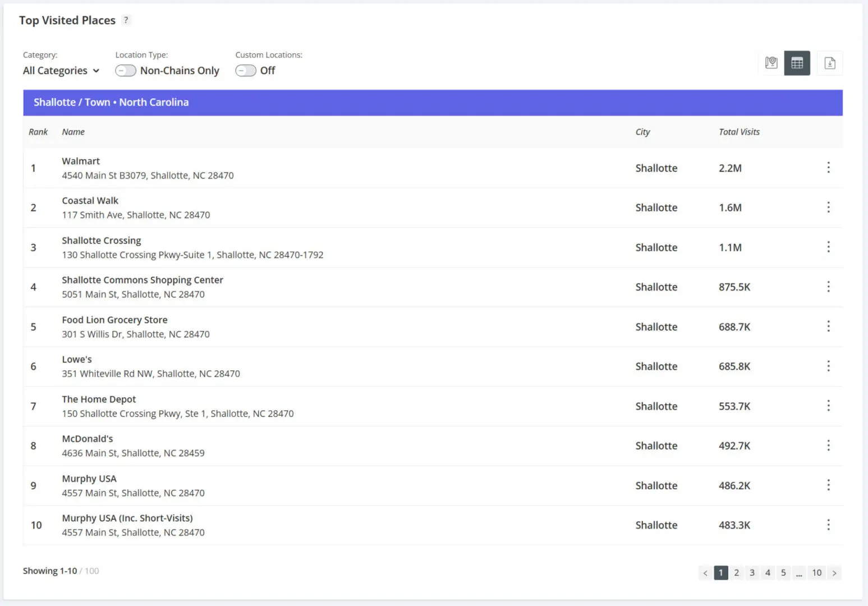
Task: Click the Walmart place name
Action: click(x=81, y=161)
